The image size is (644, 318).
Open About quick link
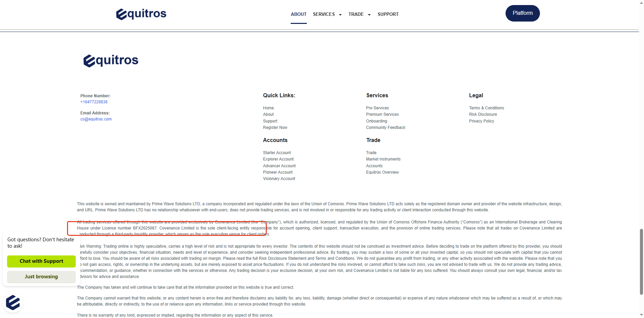coord(268,114)
